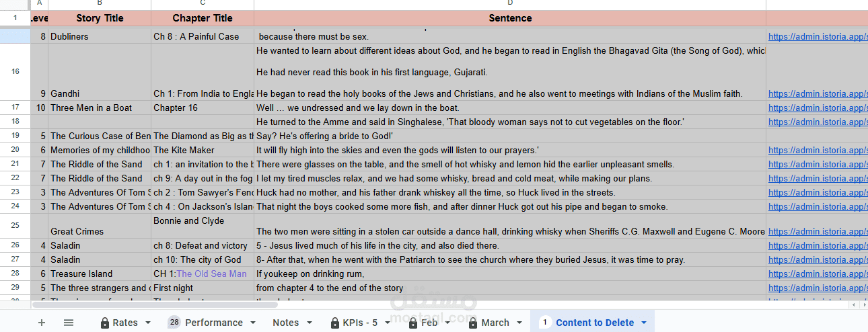Click the lock icon on the March tab
This screenshot has width=868, height=332.
pyautogui.click(x=473, y=323)
